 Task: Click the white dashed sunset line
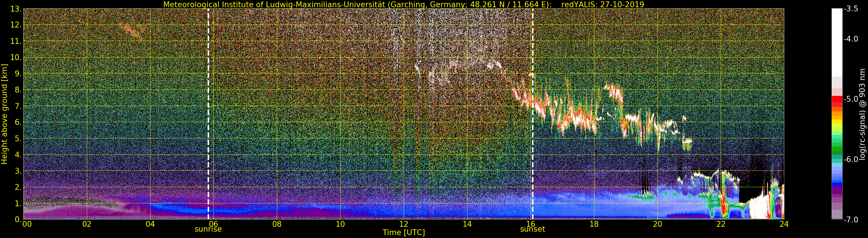click(532, 114)
